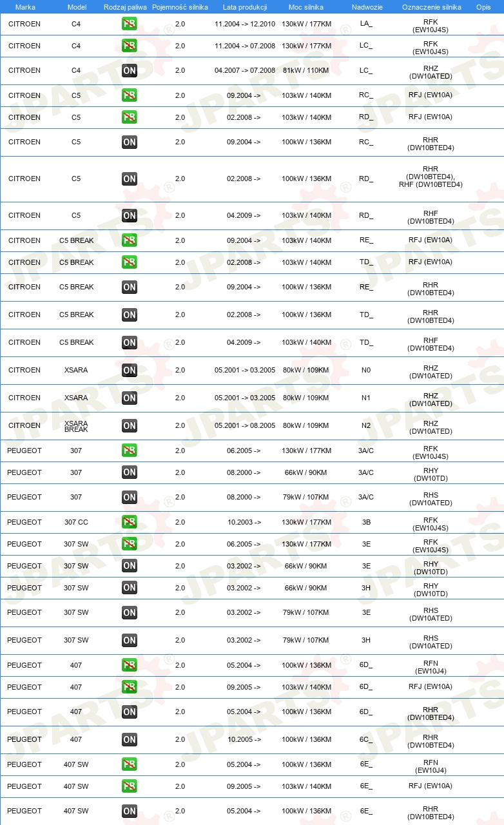The height and width of the screenshot is (825, 504).
Task: Select the date cell 10.2005 ->
Action: [244, 739]
